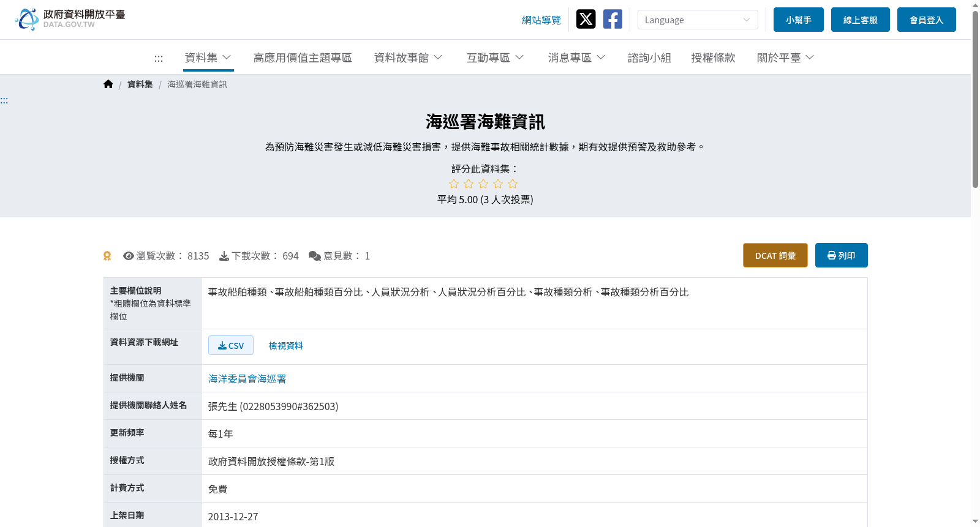This screenshot has width=980, height=527.
Task: Open the Facebook social icon
Action: pos(612,19)
